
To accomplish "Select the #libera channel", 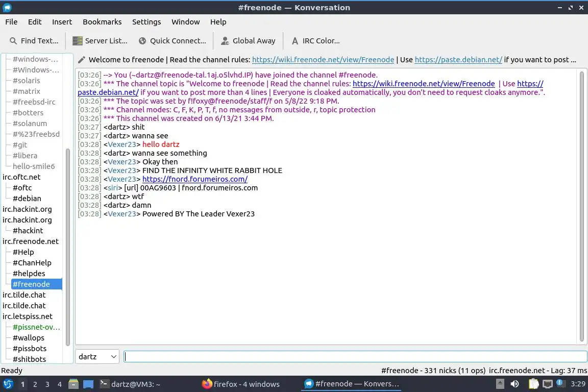I will (x=24, y=156).
